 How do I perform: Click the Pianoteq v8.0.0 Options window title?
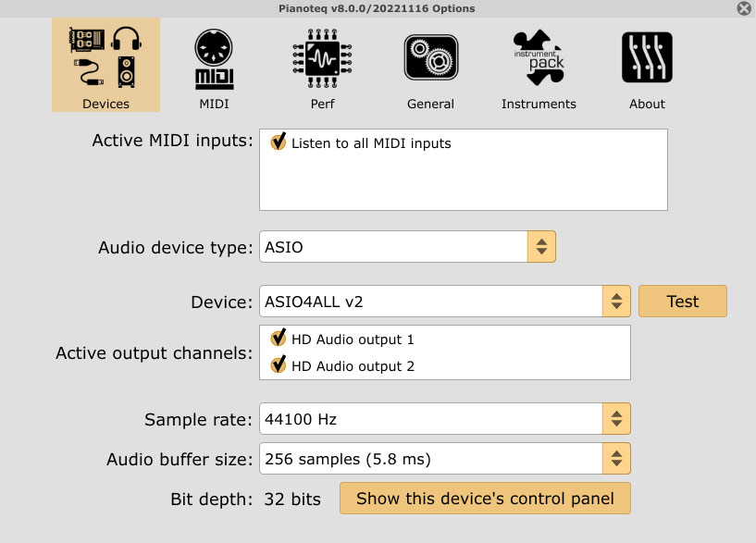377,8
